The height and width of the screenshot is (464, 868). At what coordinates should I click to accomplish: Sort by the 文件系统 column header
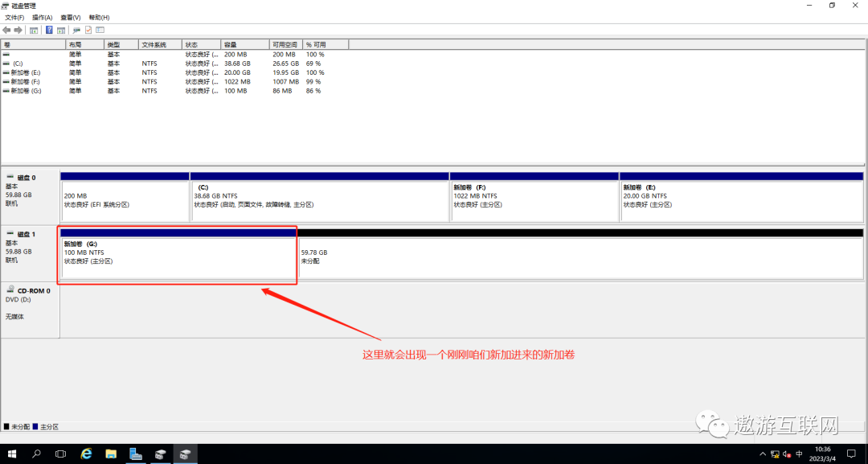pos(160,44)
